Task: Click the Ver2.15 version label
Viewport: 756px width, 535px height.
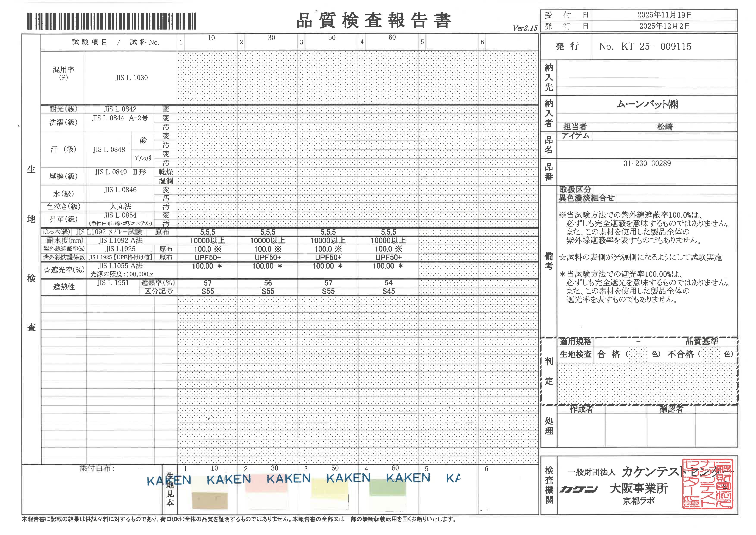Action: [x=525, y=28]
